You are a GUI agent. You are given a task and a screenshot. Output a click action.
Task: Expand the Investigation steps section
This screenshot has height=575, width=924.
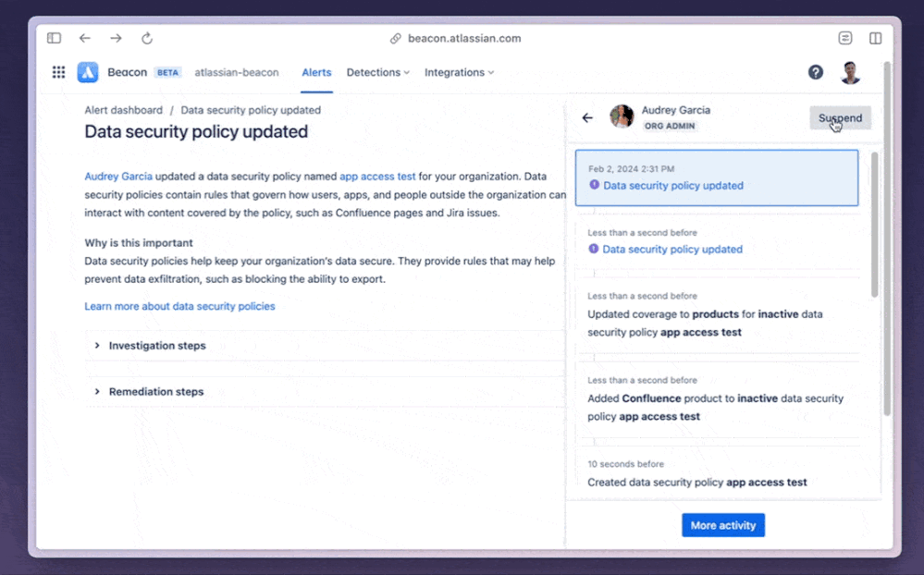pyautogui.click(x=325, y=346)
